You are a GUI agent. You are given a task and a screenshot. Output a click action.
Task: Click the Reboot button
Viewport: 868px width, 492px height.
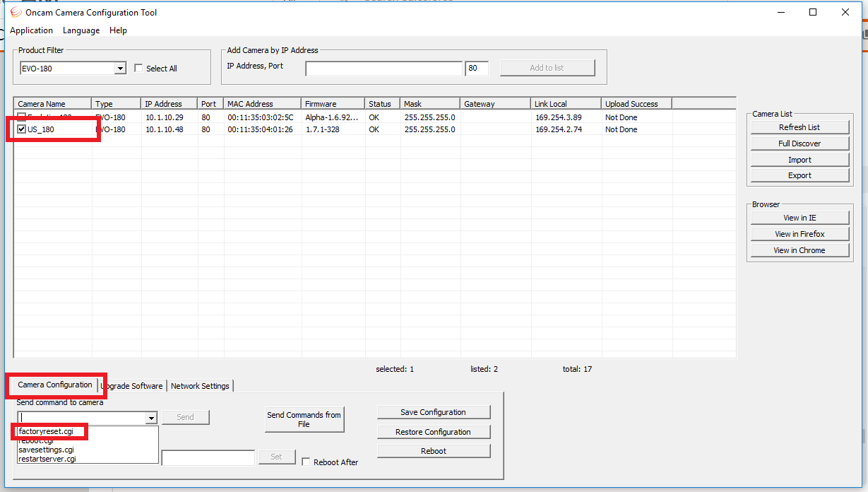pyautogui.click(x=434, y=451)
